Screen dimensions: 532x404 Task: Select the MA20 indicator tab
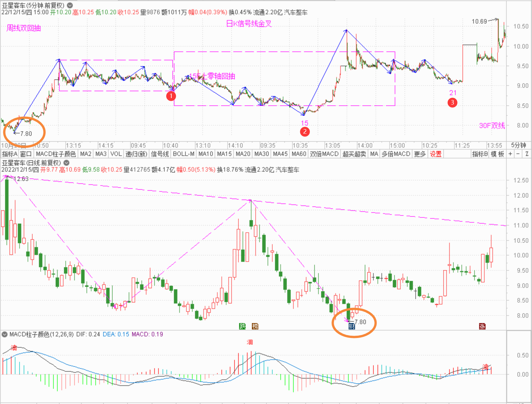(x=243, y=154)
